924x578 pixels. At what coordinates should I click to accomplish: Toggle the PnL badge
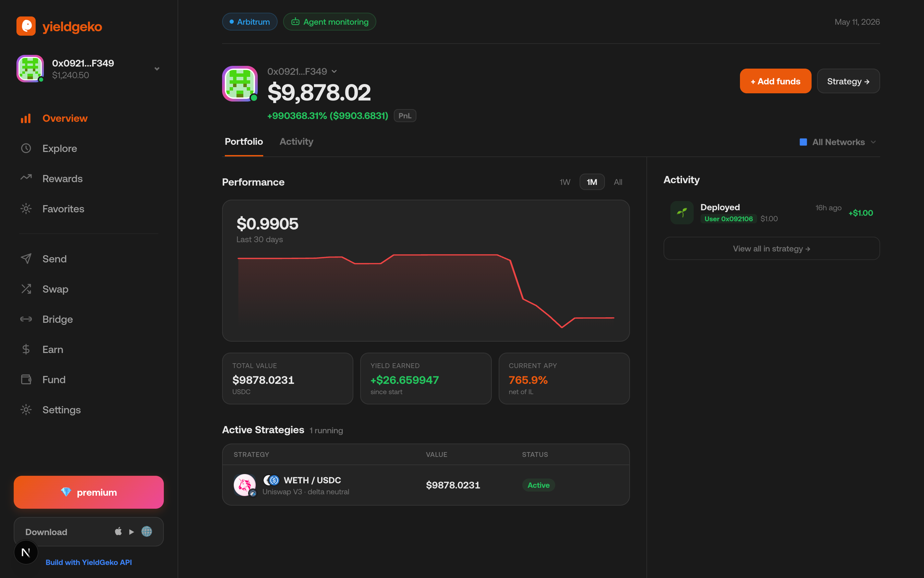click(x=405, y=116)
